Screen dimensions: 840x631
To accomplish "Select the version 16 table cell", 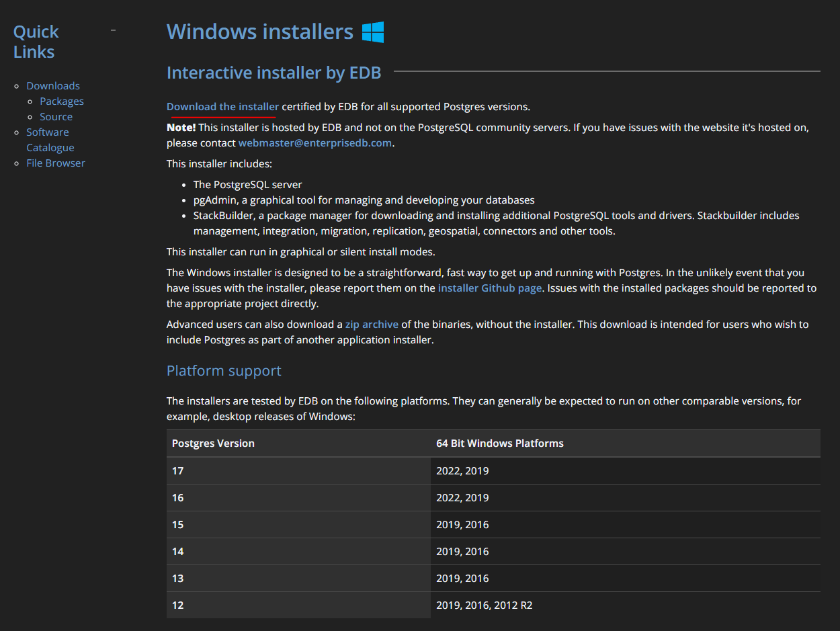I will point(298,498).
